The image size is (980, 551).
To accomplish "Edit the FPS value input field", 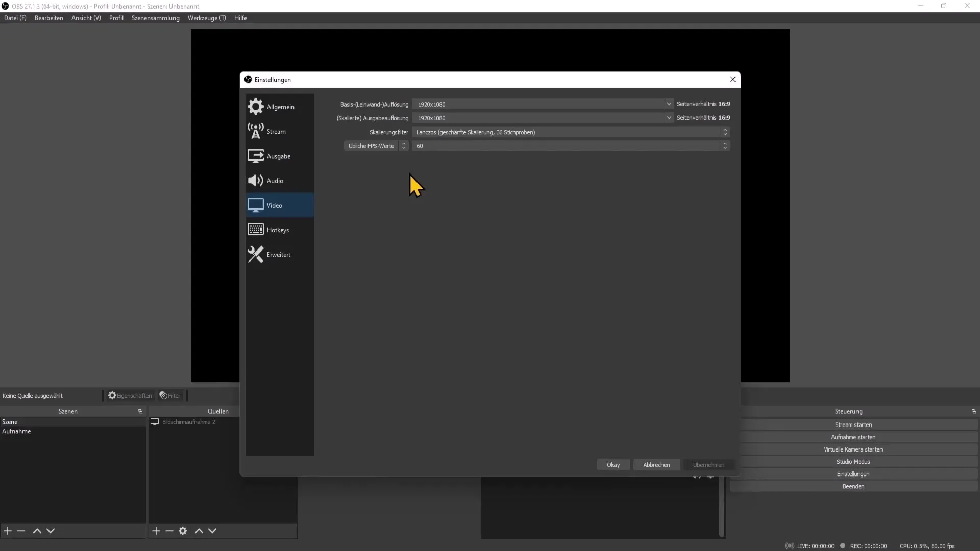I will point(569,146).
